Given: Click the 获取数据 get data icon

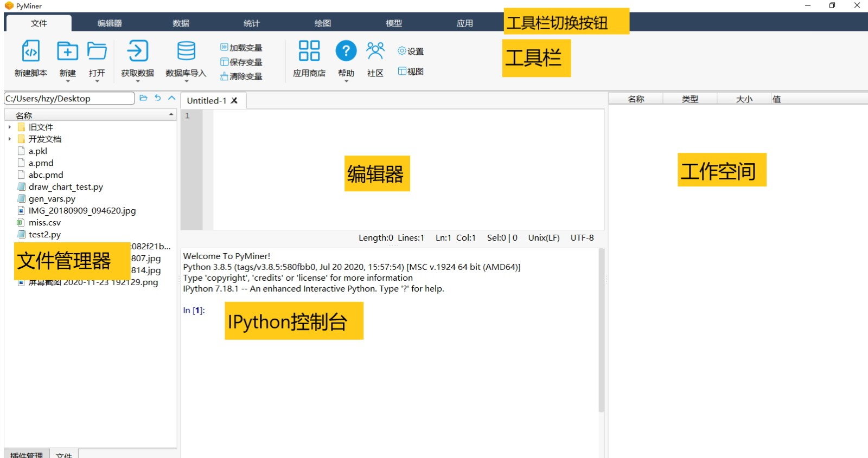Looking at the screenshot, I should (137, 51).
